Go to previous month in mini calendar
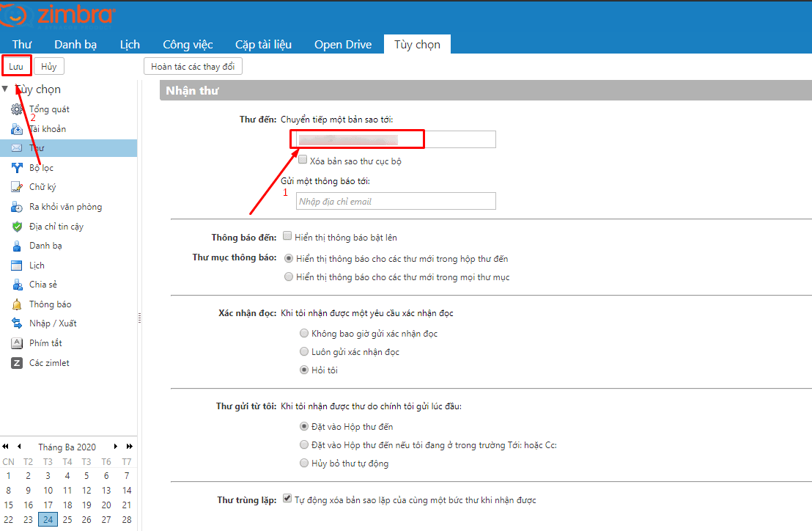Screen dimensions: 812x531 [19, 447]
